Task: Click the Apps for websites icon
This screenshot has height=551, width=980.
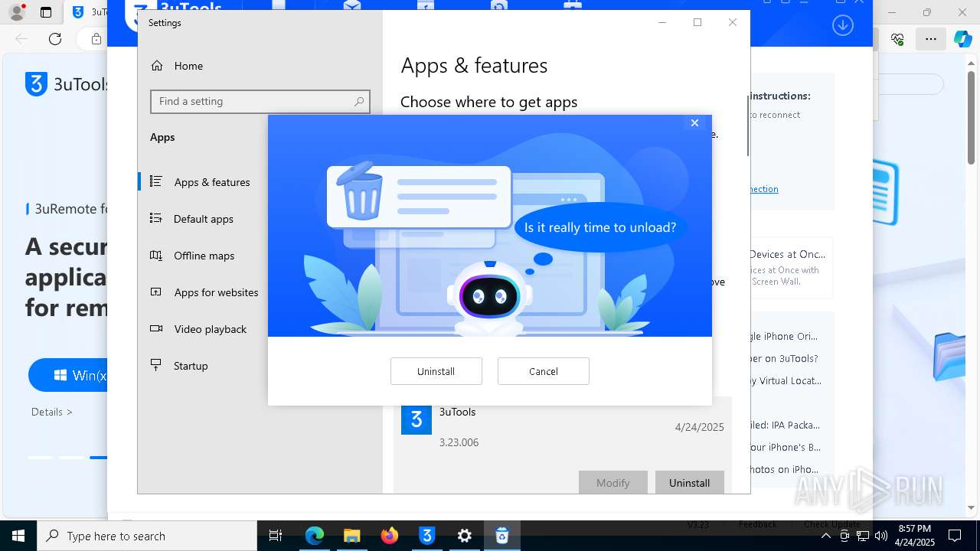Action: [x=156, y=292]
